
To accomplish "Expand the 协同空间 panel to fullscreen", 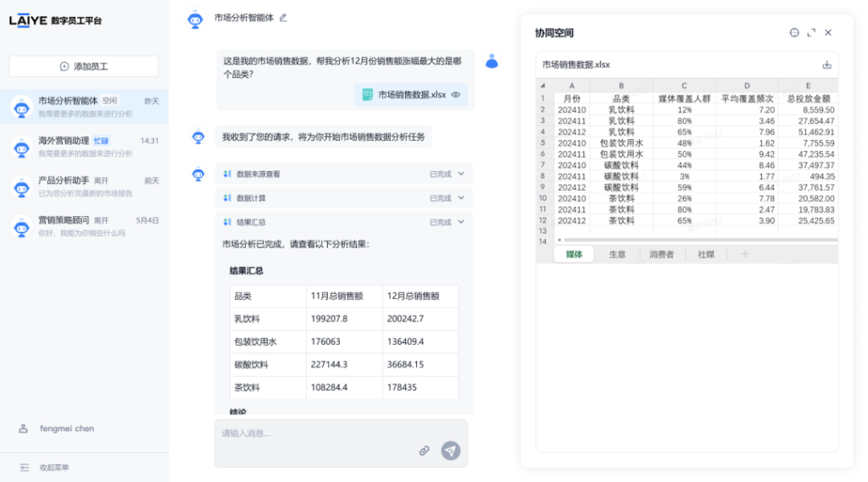I will point(811,33).
